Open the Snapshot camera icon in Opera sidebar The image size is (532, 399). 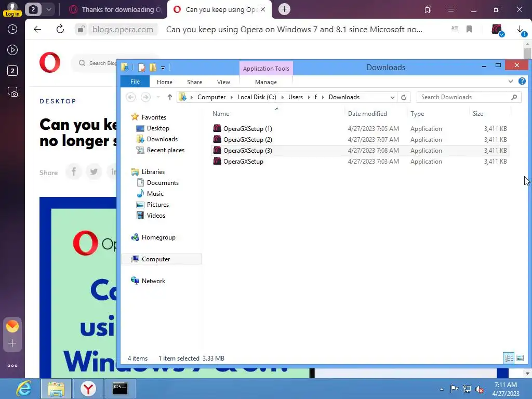12,92
